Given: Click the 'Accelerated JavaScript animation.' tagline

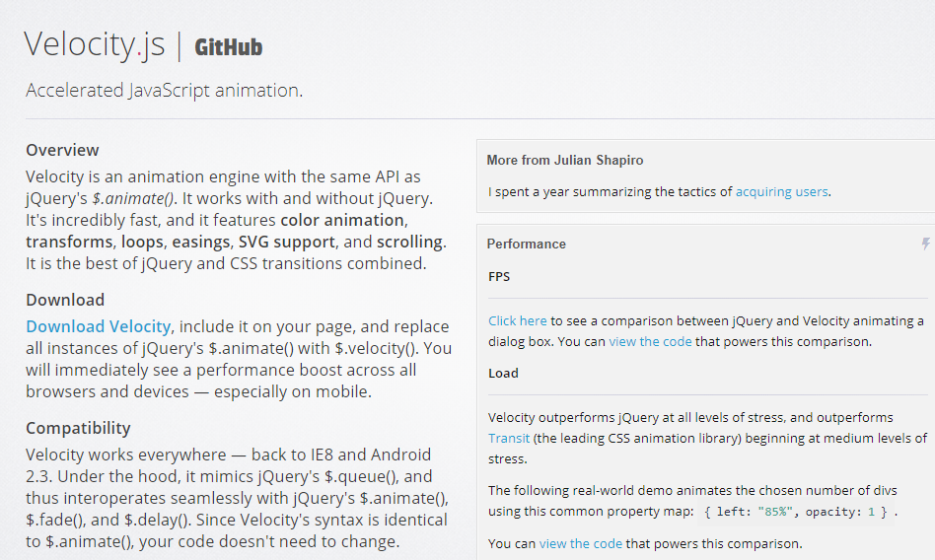Looking at the screenshot, I should pos(164,90).
